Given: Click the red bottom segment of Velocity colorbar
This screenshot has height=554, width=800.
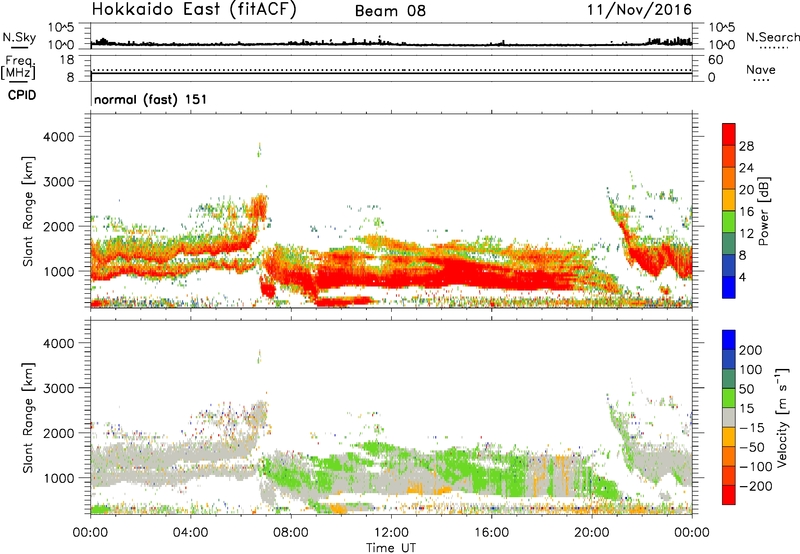Looking at the screenshot, I should 729,495.
